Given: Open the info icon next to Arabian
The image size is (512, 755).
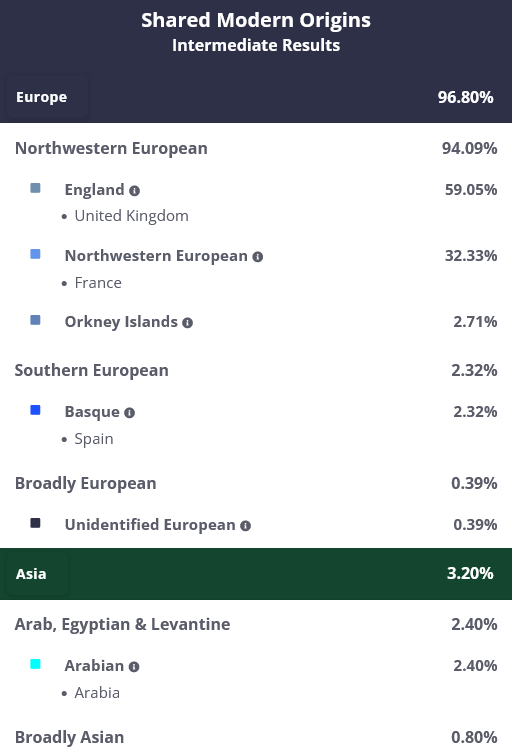Looking at the screenshot, I should pyautogui.click(x=134, y=666).
